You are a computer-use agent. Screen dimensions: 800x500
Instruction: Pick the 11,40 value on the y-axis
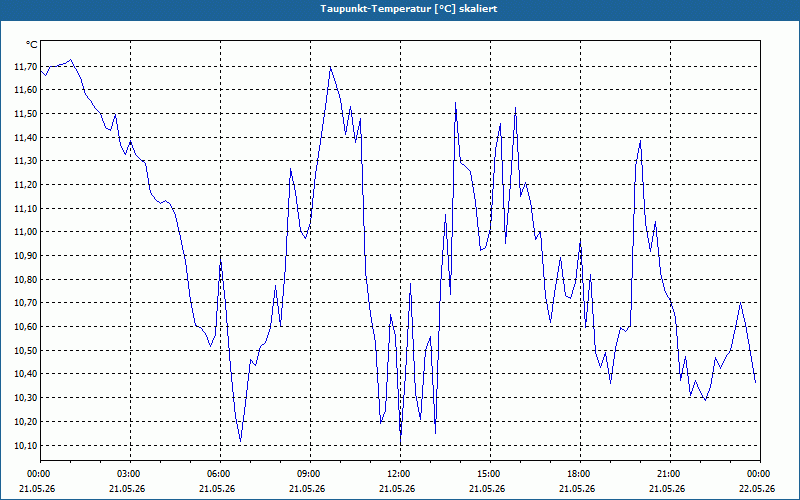(26, 137)
